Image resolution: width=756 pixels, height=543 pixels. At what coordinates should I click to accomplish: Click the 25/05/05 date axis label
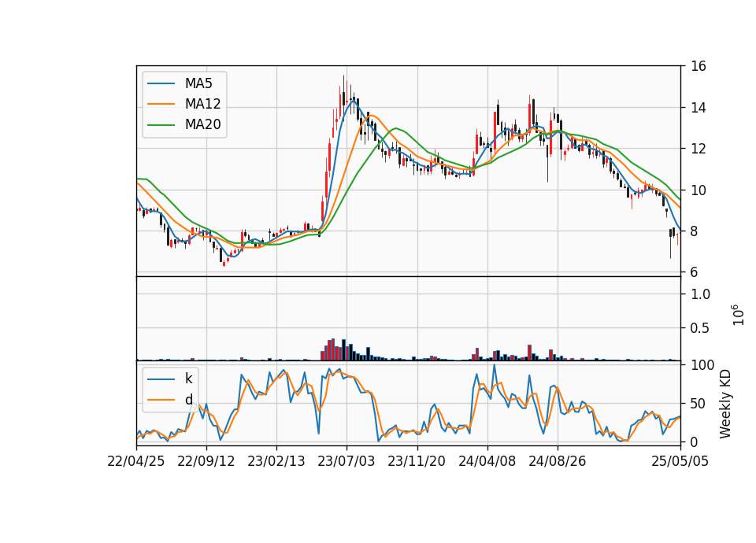680,461
